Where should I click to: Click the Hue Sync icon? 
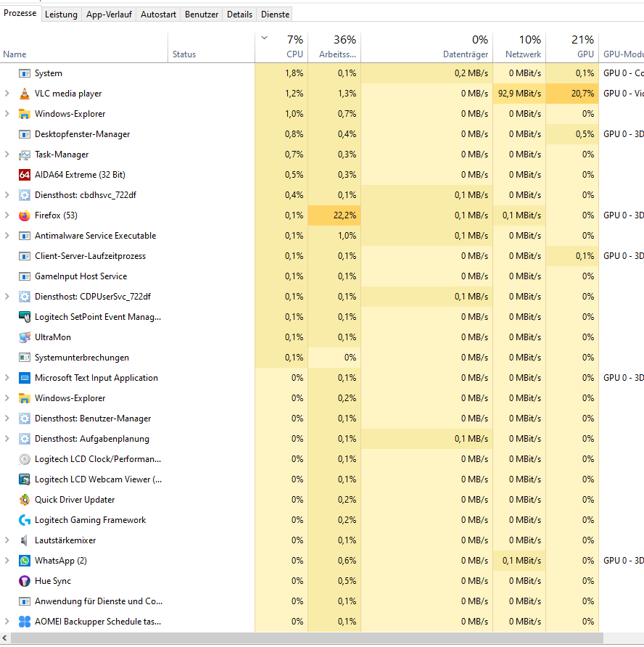[x=25, y=581]
